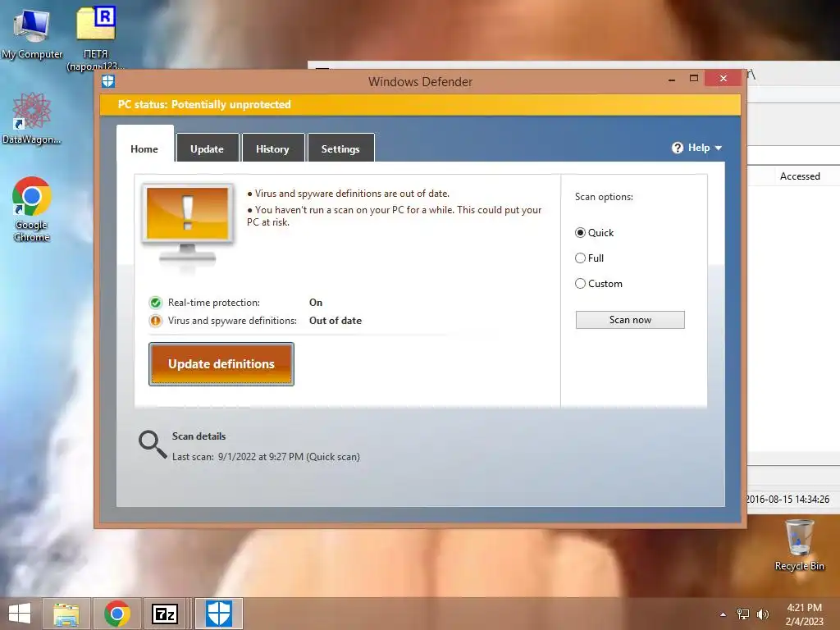Click the Scan options label
The height and width of the screenshot is (630, 840).
[x=604, y=197]
